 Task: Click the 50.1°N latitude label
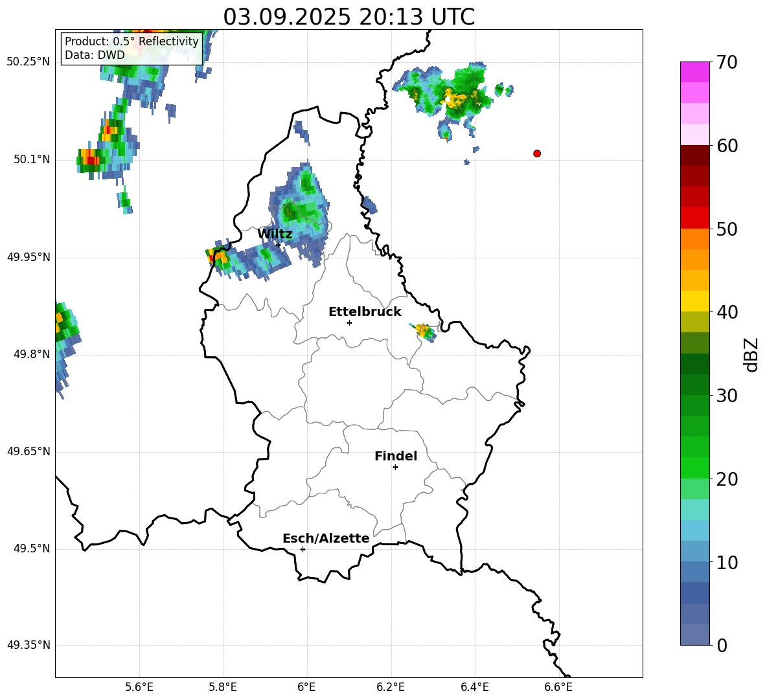[x=32, y=160]
